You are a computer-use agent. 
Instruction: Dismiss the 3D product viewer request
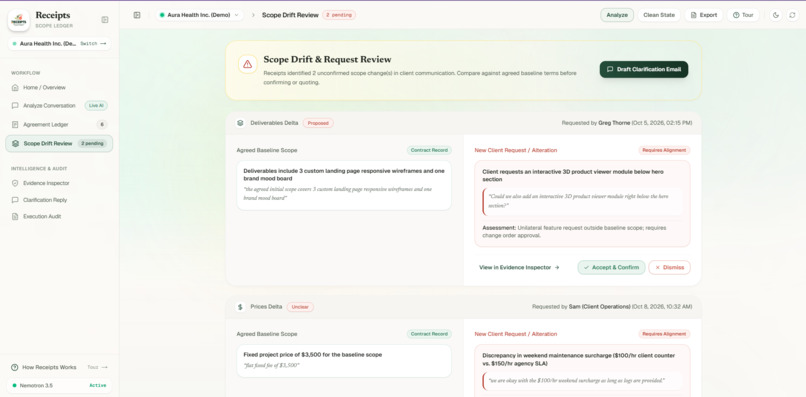click(x=669, y=267)
